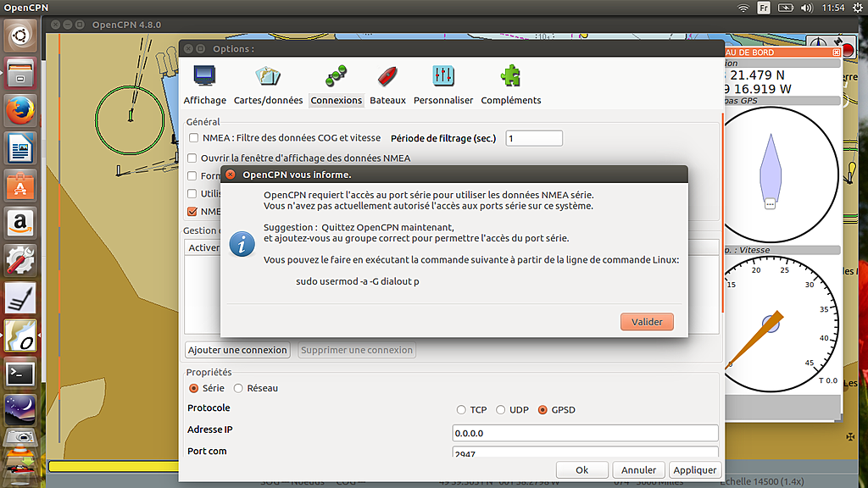
Task: Edit the Port com field
Action: (x=585, y=452)
